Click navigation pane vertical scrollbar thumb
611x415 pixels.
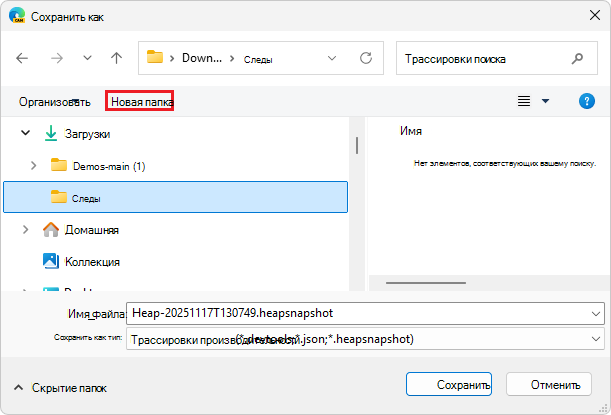tap(357, 145)
